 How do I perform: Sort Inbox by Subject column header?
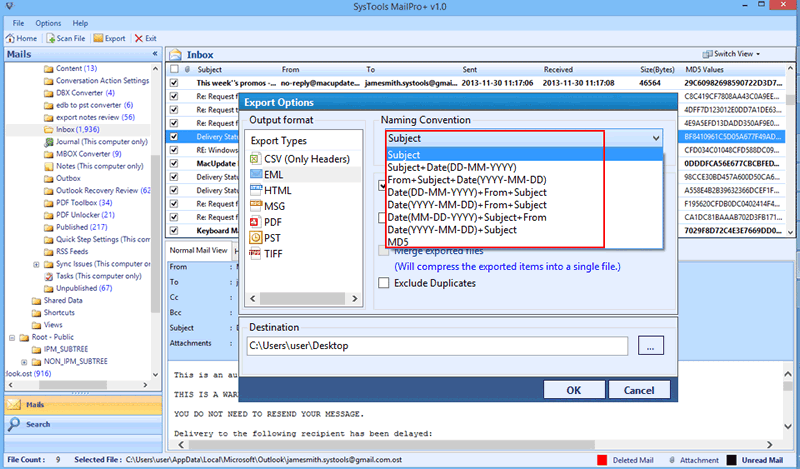(x=209, y=69)
